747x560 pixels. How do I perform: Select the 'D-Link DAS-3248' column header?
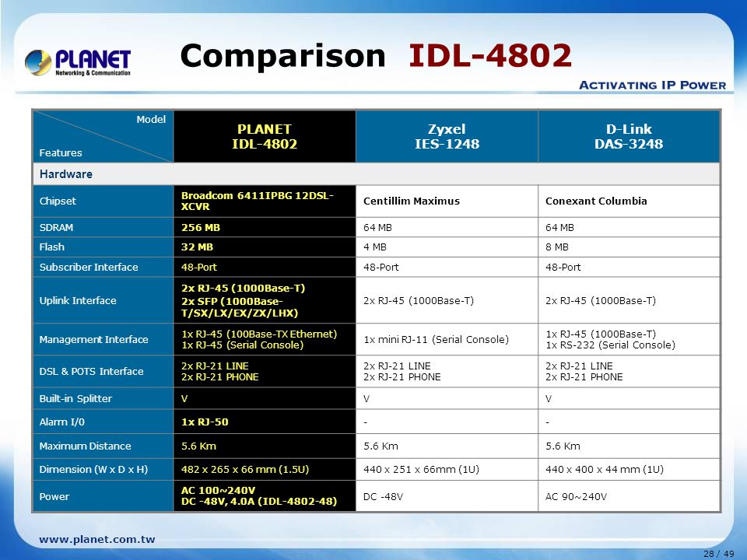tap(629, 136)
